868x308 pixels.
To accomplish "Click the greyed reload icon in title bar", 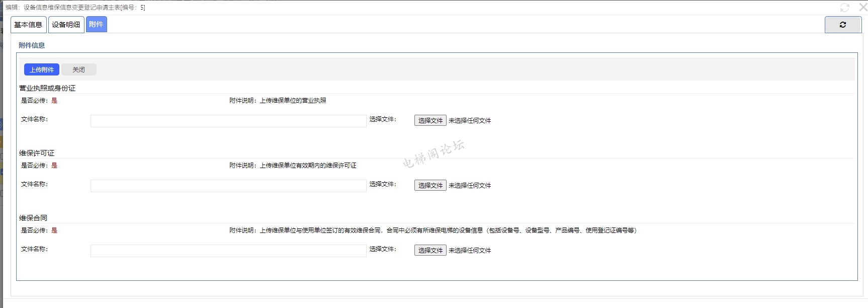I will pyautogui.click(x=844, y=8).
